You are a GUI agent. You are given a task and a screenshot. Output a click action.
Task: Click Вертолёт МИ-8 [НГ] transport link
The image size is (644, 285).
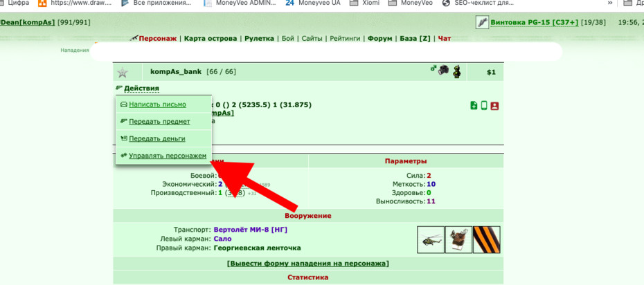click(x=251, y=230)
